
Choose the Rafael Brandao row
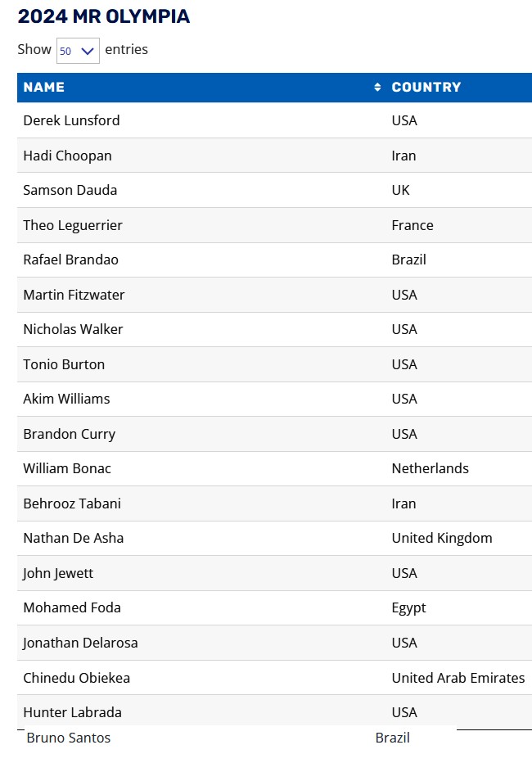(x=70, y=260)
